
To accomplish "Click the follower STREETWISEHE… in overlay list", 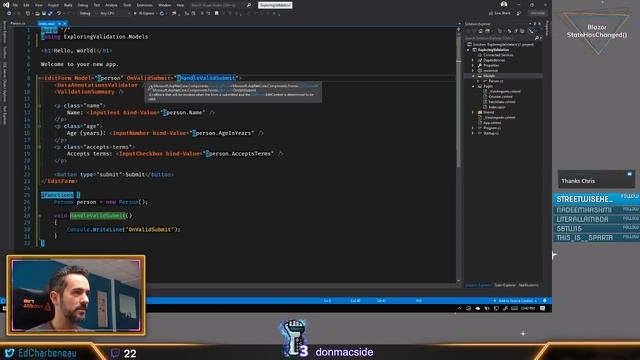I will pos(584,199).
